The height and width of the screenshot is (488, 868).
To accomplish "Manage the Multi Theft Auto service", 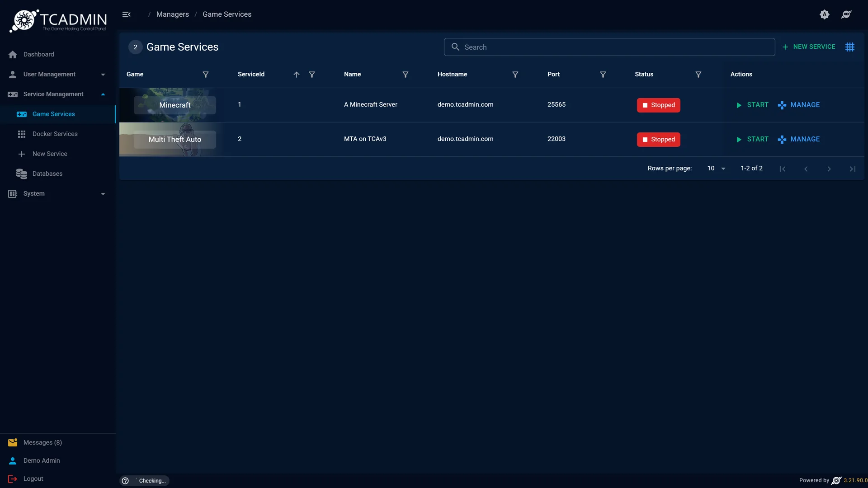I will (799, 139).
